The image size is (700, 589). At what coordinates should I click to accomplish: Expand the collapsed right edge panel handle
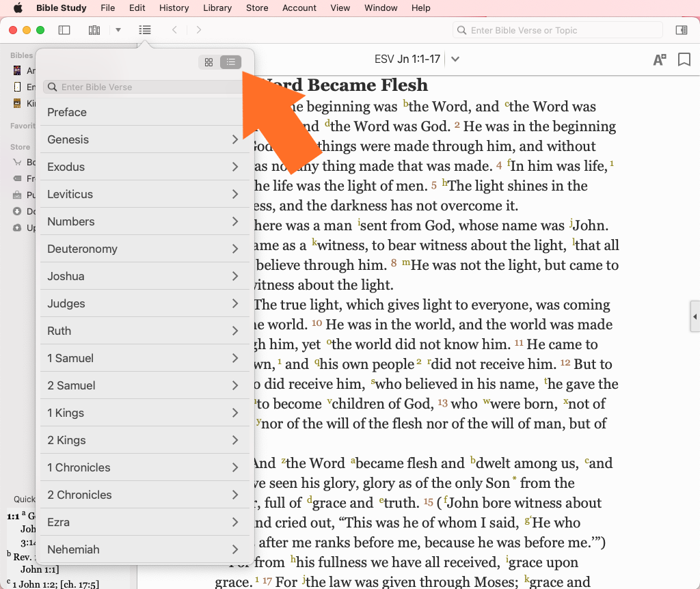pos(695,317)
